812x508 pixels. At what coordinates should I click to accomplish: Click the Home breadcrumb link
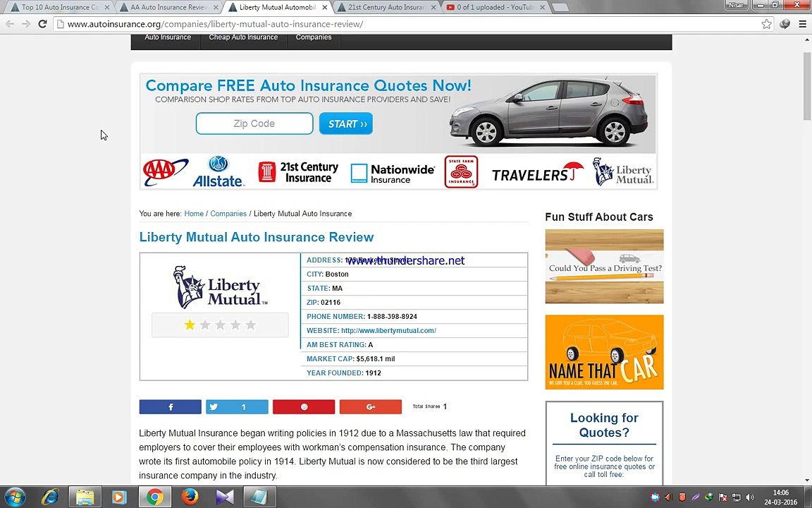(194, 214)
